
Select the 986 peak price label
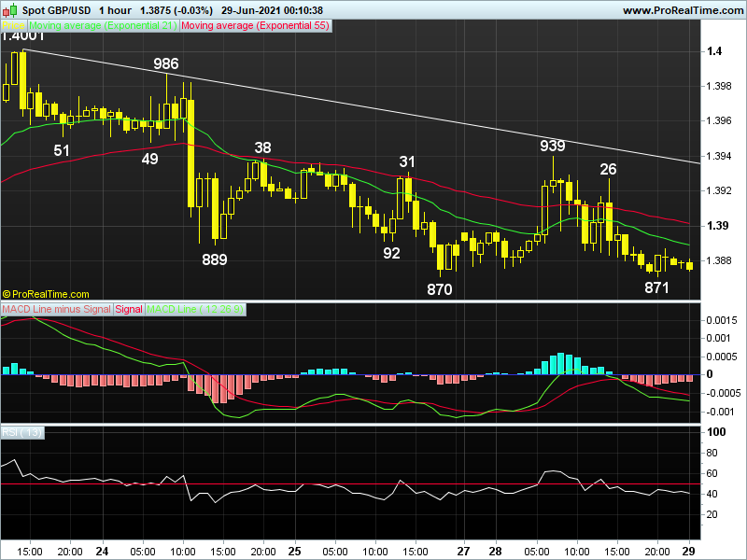(x=166, y=63)
